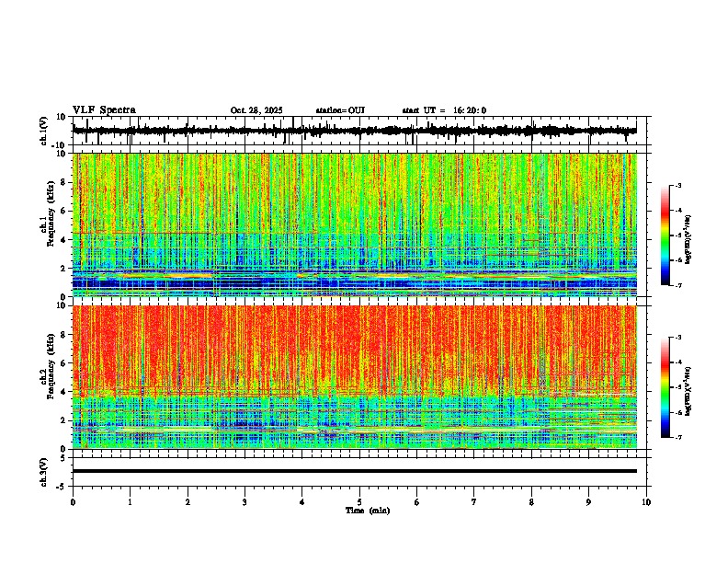Click the "-5" tick on ch.3(V) axis
This screenshot has width=728, height=563.
tap(62, 487)
